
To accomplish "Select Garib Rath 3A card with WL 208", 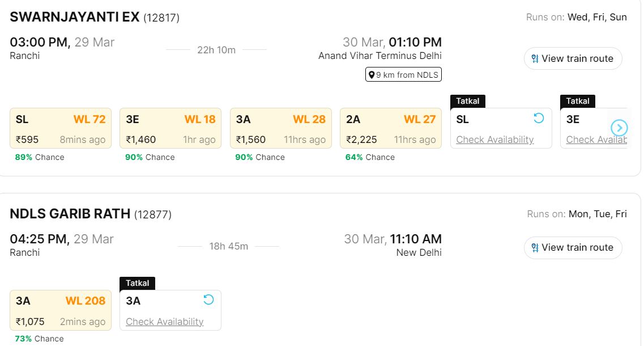I will (x=61, y=310).
